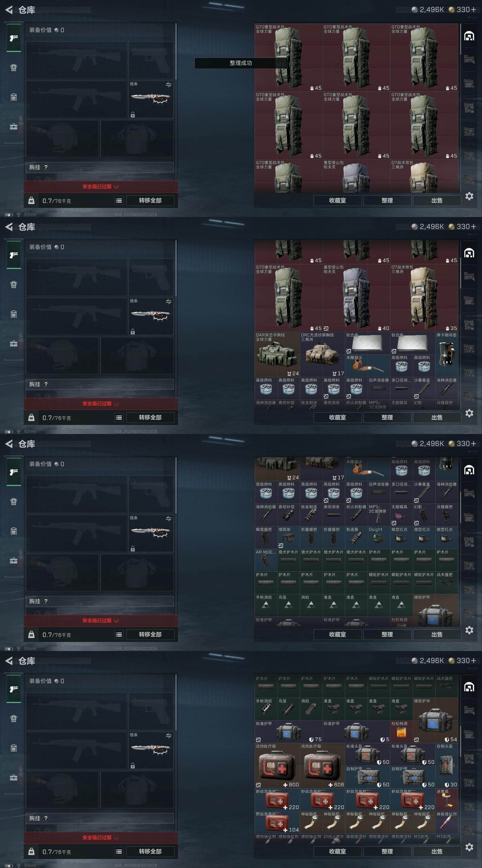Click 仓库 back arrow on the 整理成功 screen
This screenshot has width=482, height=868.
click(x=9, y=10)
